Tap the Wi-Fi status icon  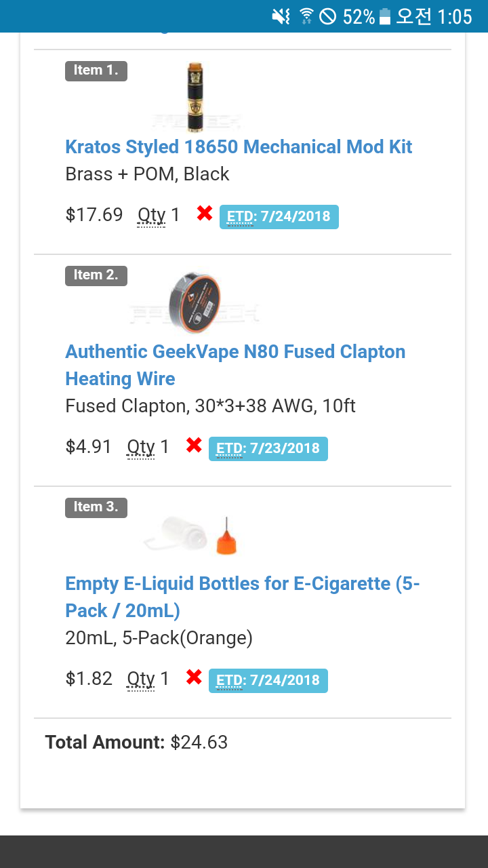click(x=306, y=16)
